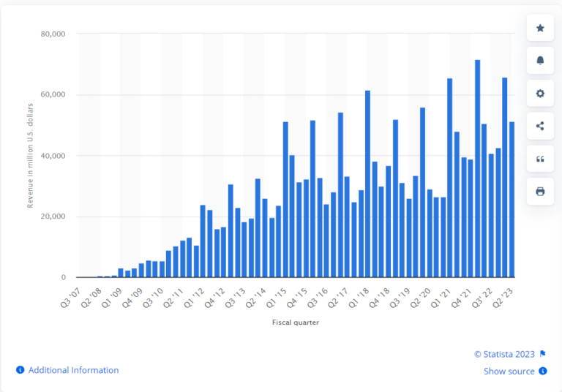
Task: Click the © Statista 2023 text
Action: point(505,354)
